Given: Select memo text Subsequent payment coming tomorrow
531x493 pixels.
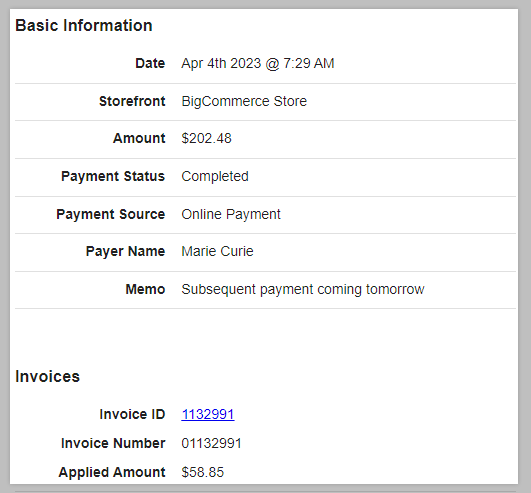Looking at the screenshot, I should point(302,290).
